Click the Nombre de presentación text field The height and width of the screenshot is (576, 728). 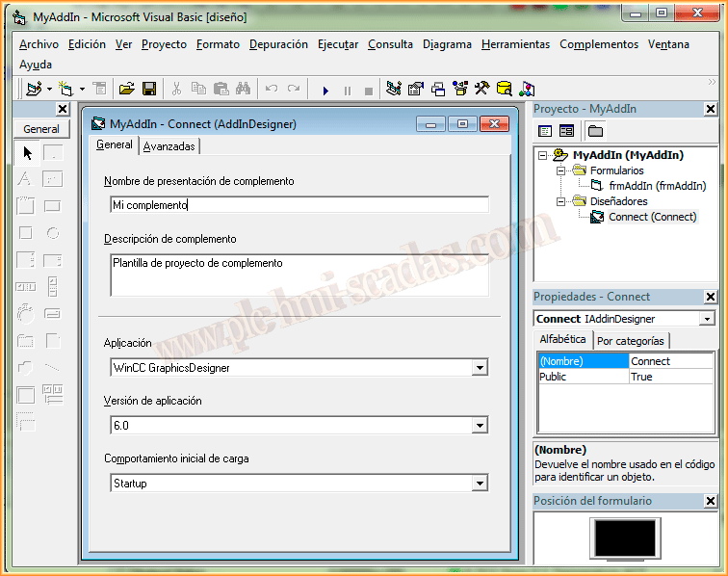[x=299, y=205]
